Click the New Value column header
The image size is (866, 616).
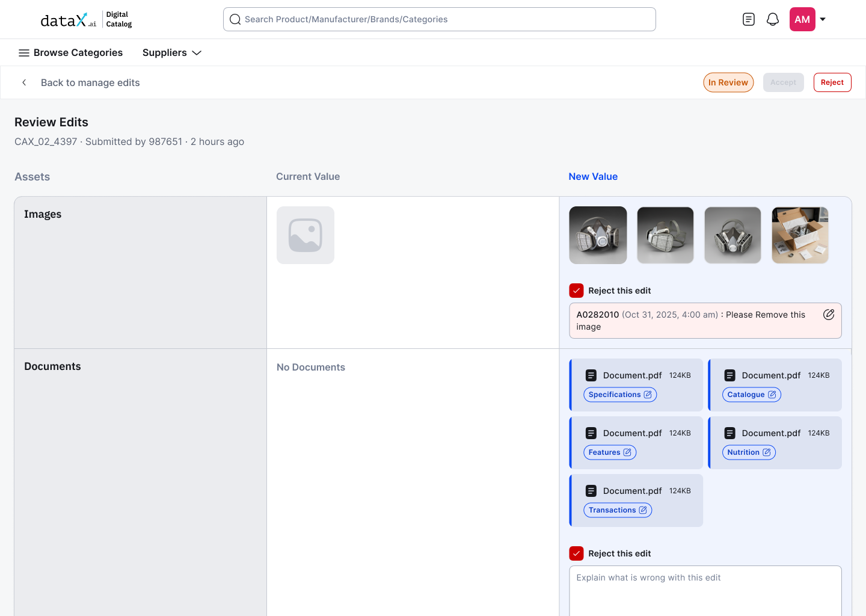click(593, 176)
